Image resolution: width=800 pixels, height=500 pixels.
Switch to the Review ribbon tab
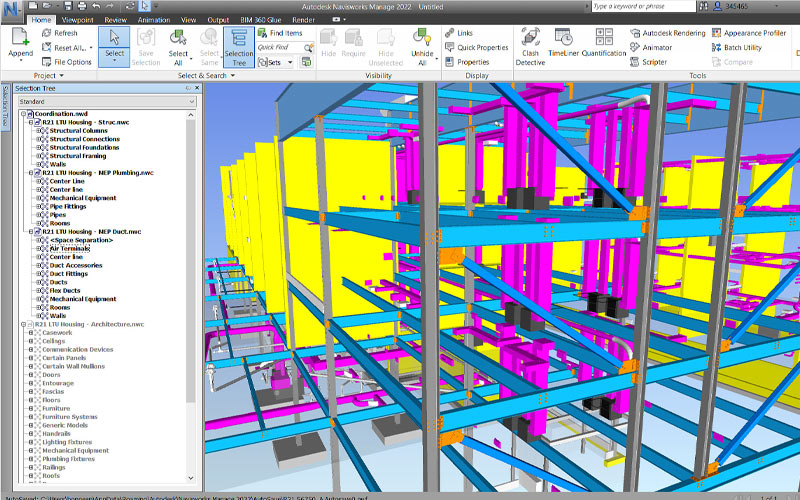(x=115, y=20)
